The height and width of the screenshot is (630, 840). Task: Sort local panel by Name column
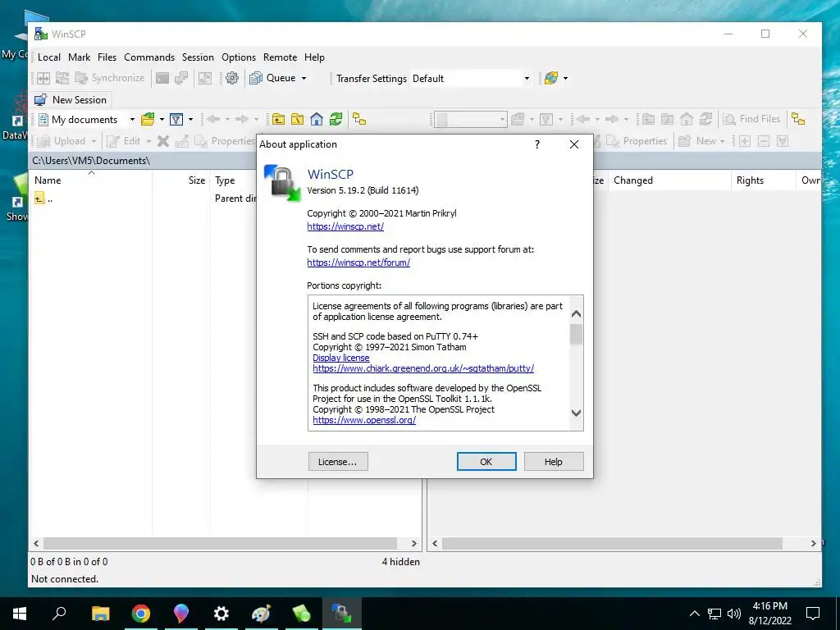point(90,180)
